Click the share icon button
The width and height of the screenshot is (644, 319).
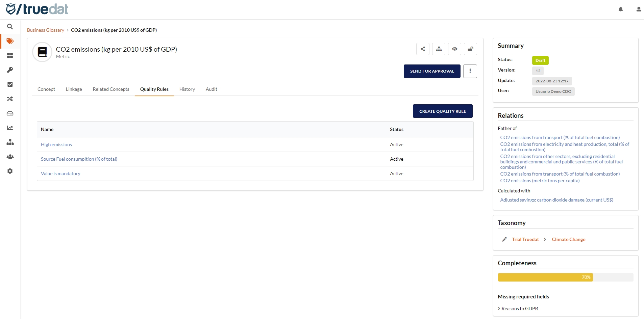[423, 49]
